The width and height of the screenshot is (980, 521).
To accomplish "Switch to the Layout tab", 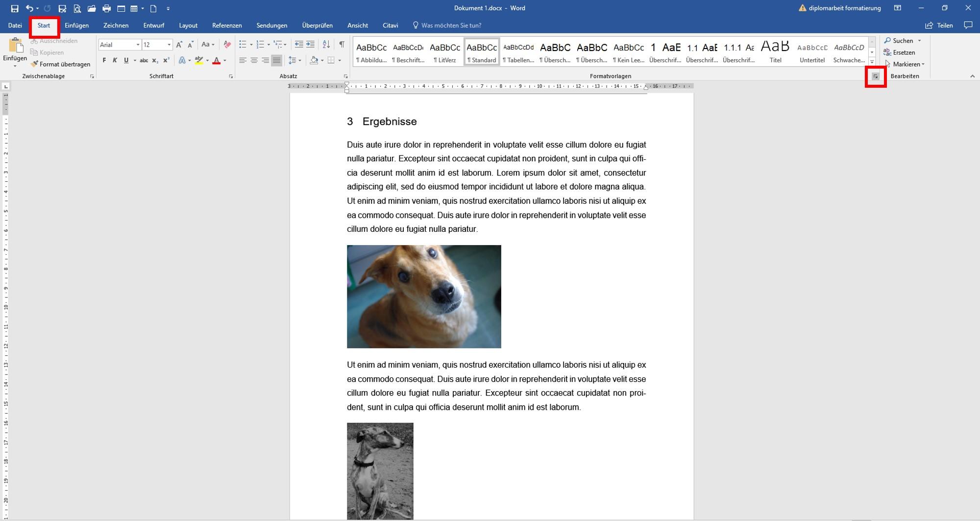I will (188, 25).
